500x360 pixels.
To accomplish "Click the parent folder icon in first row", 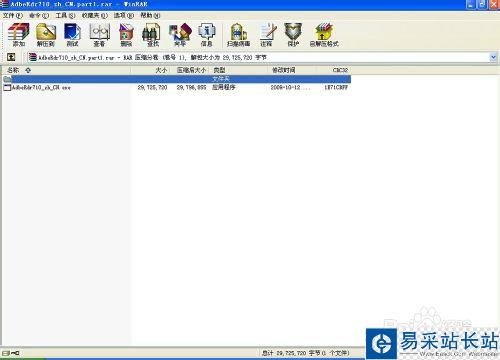I will click(x=7, y=79).
